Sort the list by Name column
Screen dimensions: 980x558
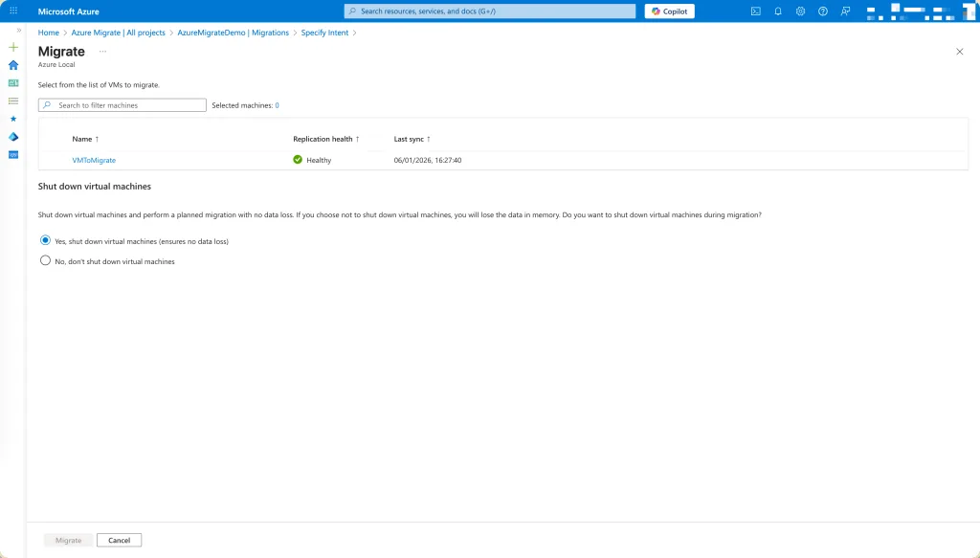pyautogui.click(x=85, y=139)
